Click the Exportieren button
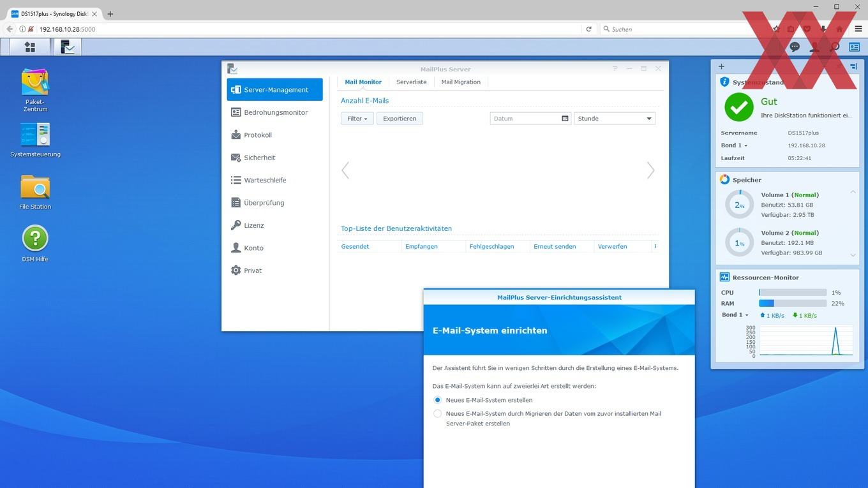Image resolution: width=868 pixels, height=488 pixels. coord(400,119)
